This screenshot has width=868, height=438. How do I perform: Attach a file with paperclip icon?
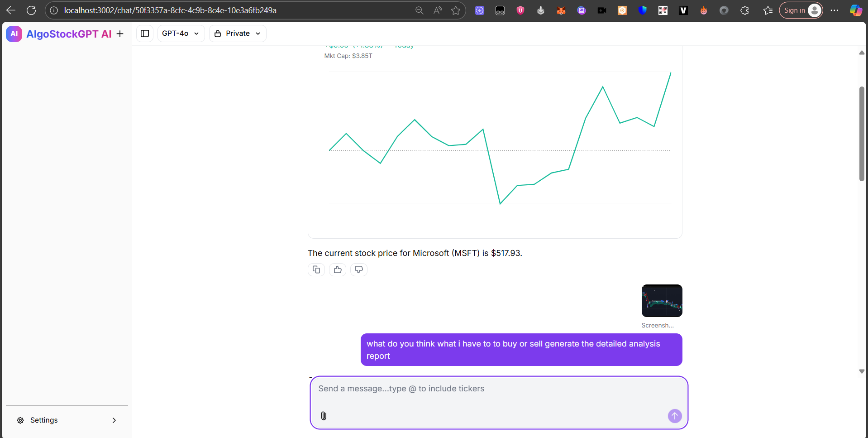pyautogui.click(x=324, y=416)
